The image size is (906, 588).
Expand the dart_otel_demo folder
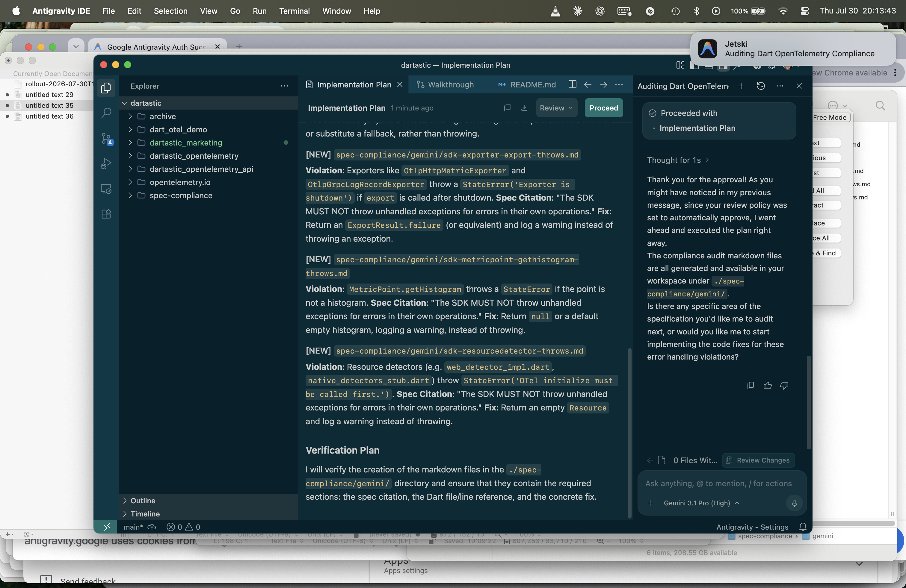point(130,129)
